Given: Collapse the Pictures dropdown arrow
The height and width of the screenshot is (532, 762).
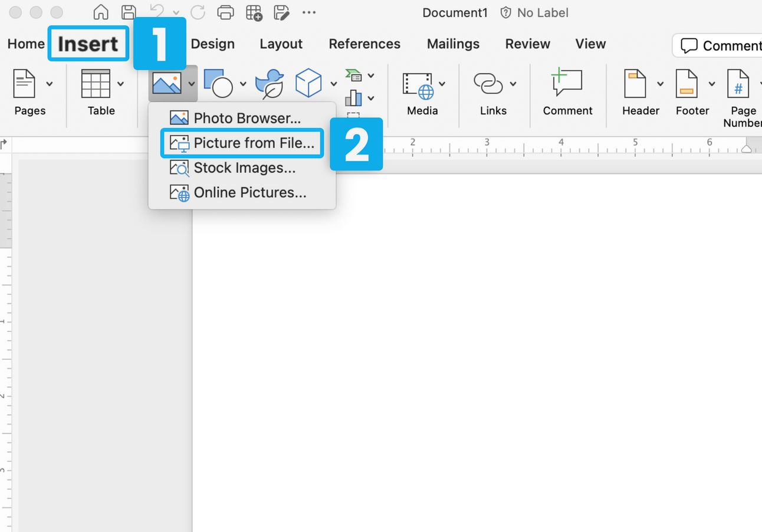Looking at the screenshot, I should (x=192, y=84).
